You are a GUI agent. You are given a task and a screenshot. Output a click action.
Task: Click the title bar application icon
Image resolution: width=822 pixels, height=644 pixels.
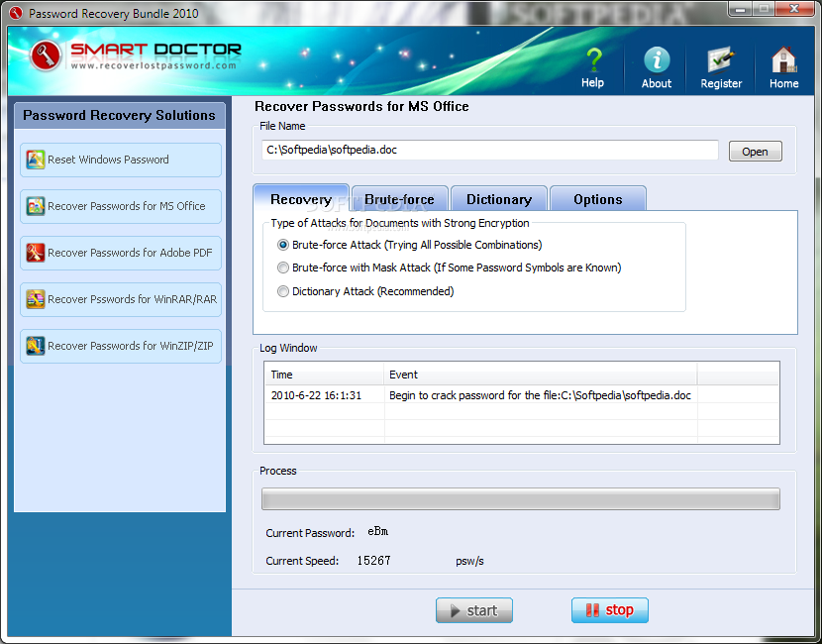pos(16,13)
